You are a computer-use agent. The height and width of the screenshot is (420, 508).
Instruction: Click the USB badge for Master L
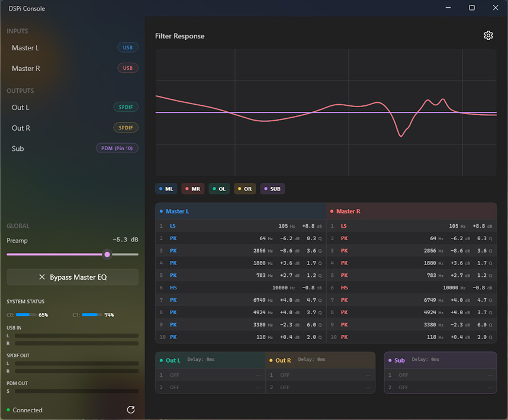coord(127,48)
